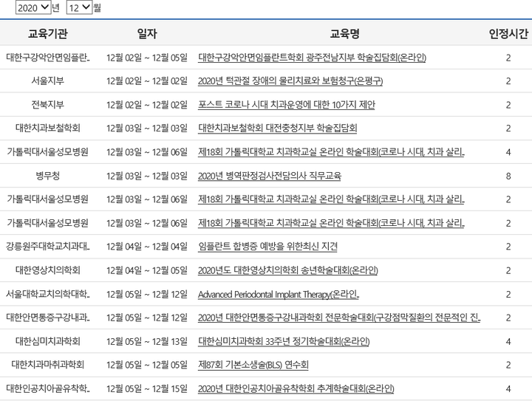This screenshot has height=401, width=532.
Task: Open 2020년 대한안면통증구강내과학회 전문학술대회 link
Action: tap(339, 318)
